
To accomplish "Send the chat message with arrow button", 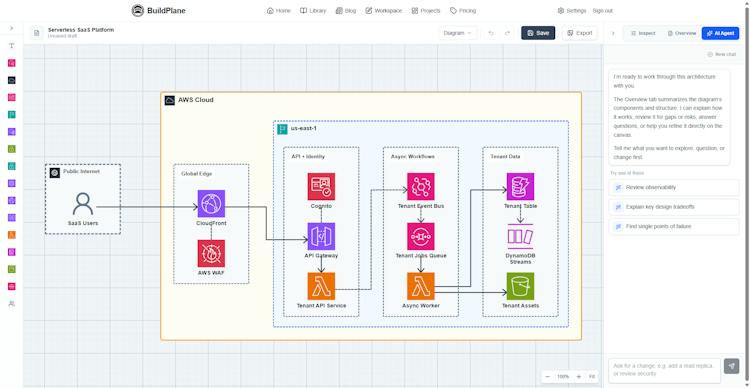I will point(731,366).
